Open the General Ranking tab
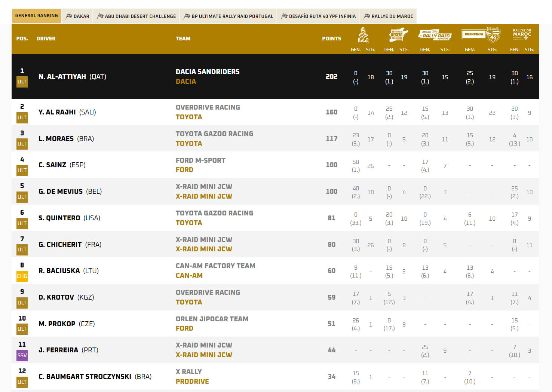552x392 pixels. tap(36, 16)
